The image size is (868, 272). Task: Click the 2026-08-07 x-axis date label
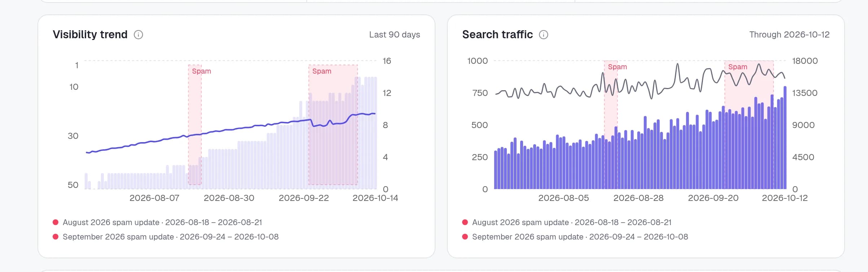154,198
